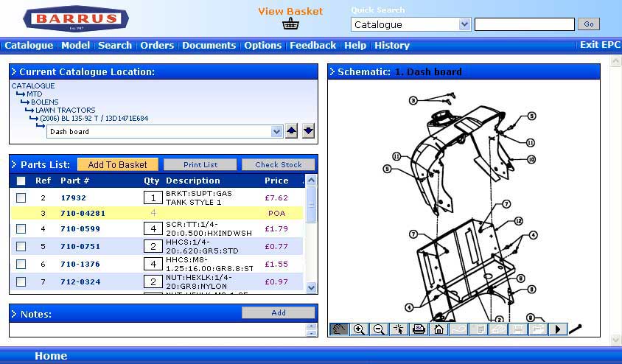Click the Check Stock button
Viewport: 622px width, 364px height.
[279, 164]
